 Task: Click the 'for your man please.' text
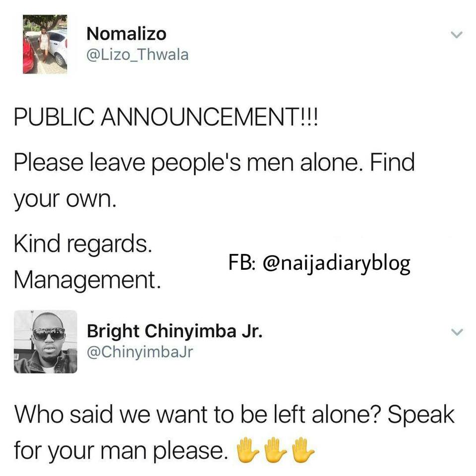(121, 451)
